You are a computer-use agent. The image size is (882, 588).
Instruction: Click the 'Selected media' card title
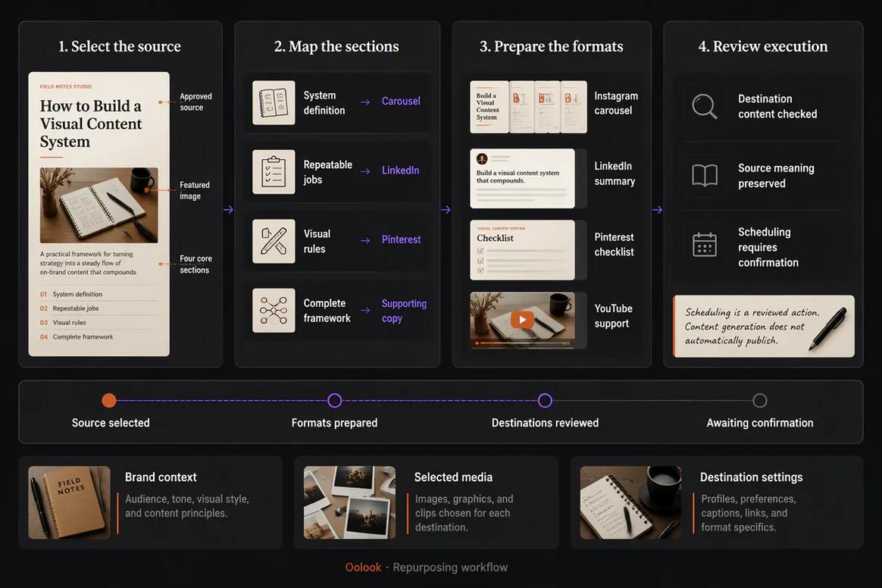click(x=453, y=477)
